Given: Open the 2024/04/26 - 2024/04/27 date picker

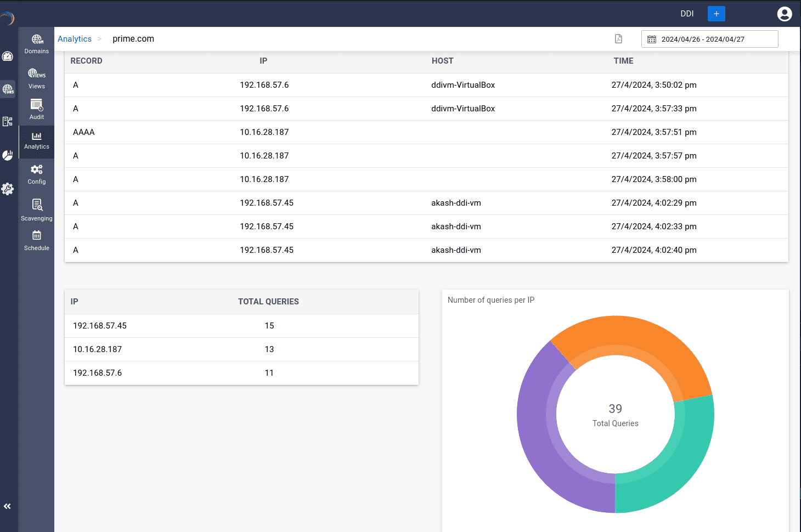Looking at the screenshot, I should click(x=709, y=39).
